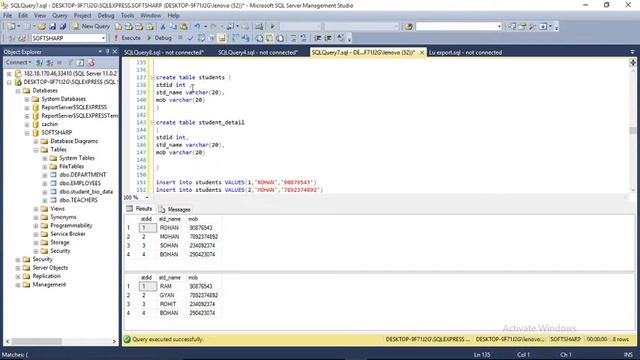Collapse the create table students code block
Image resolution: width=640 pixels, height=360 pixels.
153,77
